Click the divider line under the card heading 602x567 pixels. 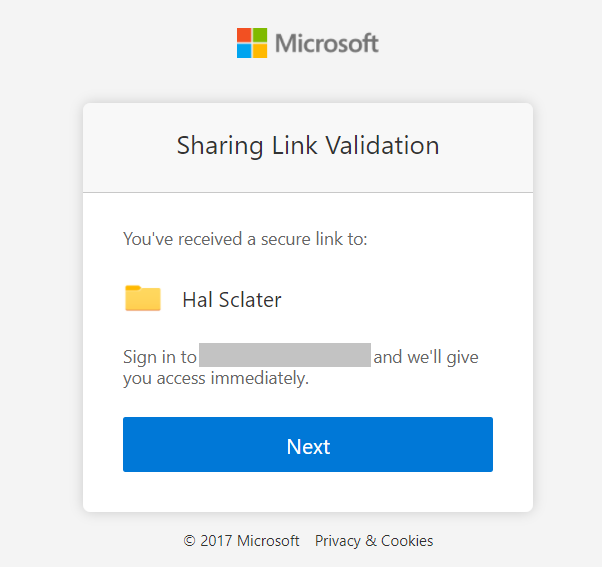308,192
